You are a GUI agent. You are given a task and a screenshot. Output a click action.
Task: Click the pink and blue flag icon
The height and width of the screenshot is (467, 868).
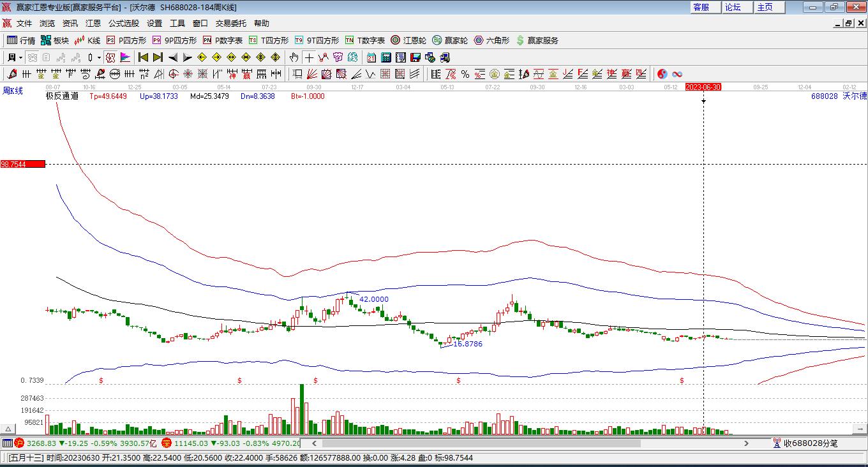pyautogui.click(x=125, y=57)
